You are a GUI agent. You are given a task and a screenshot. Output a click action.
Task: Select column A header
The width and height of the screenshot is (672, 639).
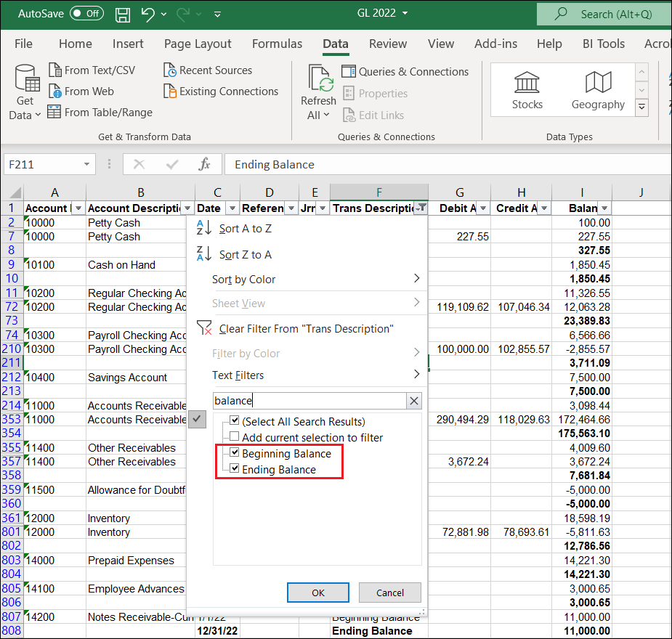(55, 192)
